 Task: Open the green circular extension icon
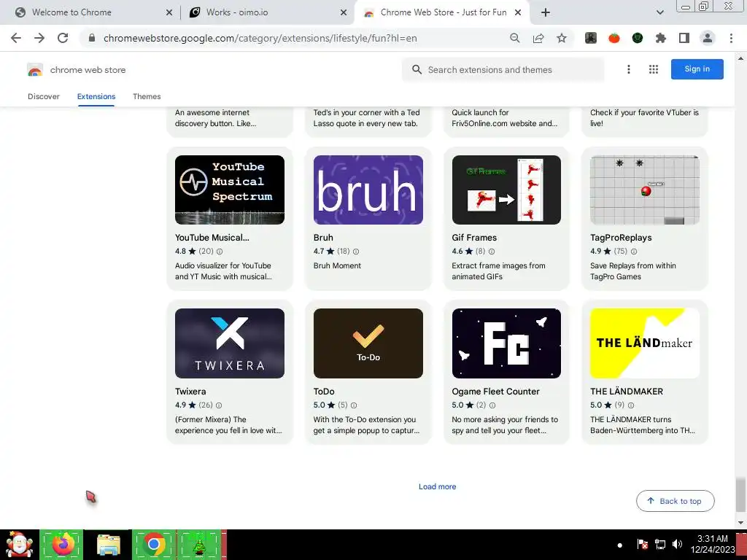638,38
